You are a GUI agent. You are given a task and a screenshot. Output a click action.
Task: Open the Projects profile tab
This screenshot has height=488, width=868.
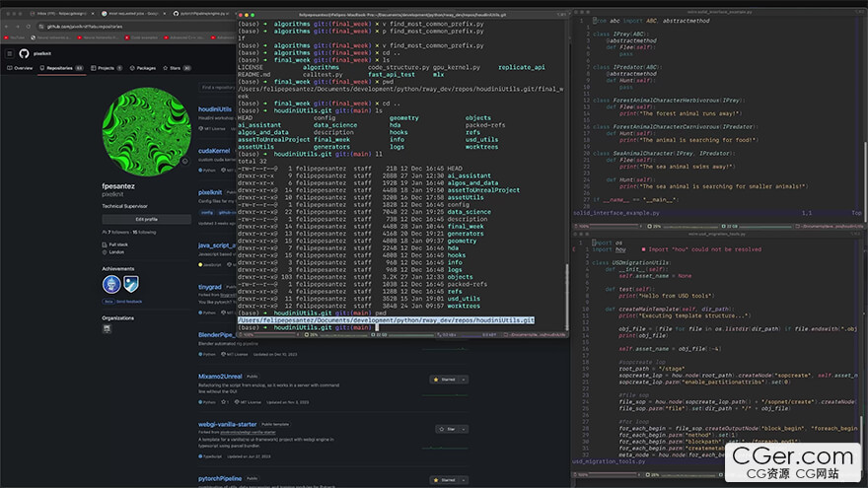(x=104, y=68)
